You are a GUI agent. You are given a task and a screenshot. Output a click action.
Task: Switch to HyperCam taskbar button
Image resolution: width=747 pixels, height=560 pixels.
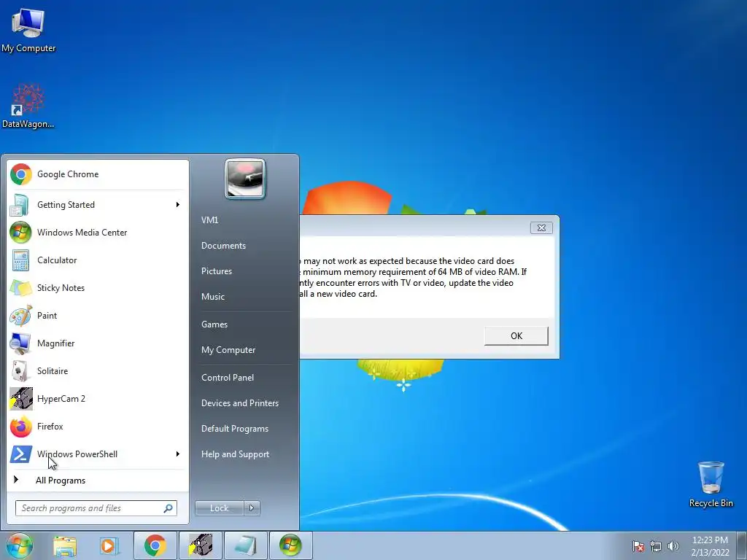[x=200, y=545]
